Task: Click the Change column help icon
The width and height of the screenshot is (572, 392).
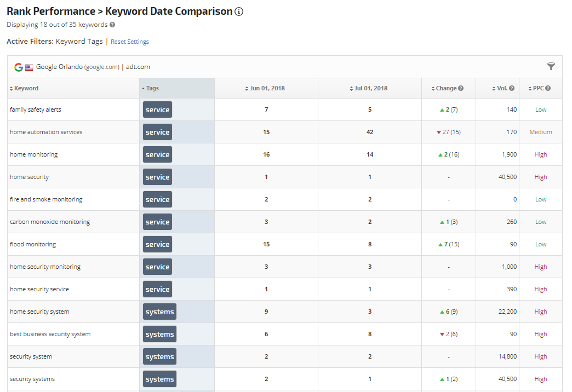Action: (x=461, y=88)
